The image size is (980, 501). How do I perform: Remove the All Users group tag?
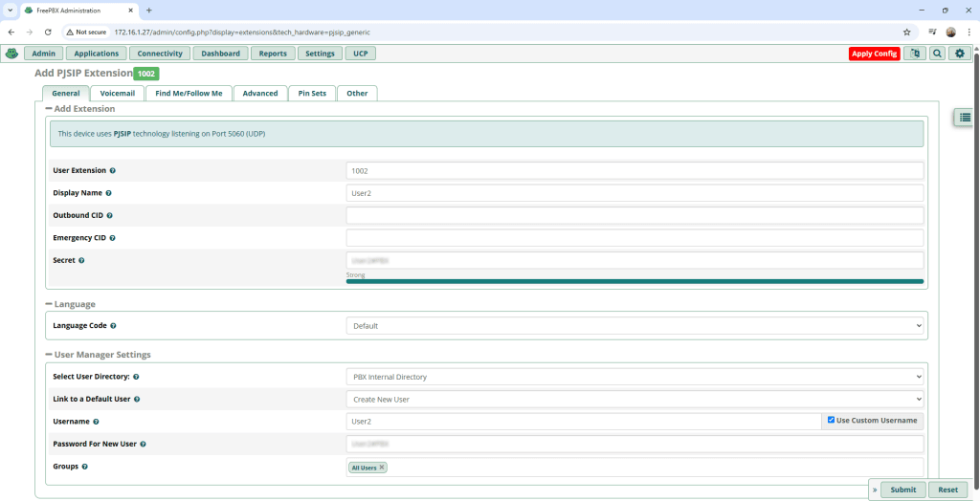click(x=382, y=468)
